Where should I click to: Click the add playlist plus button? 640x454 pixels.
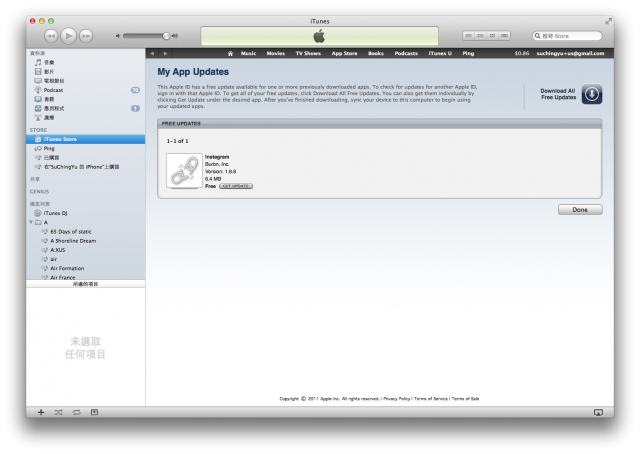pos(41,412)
